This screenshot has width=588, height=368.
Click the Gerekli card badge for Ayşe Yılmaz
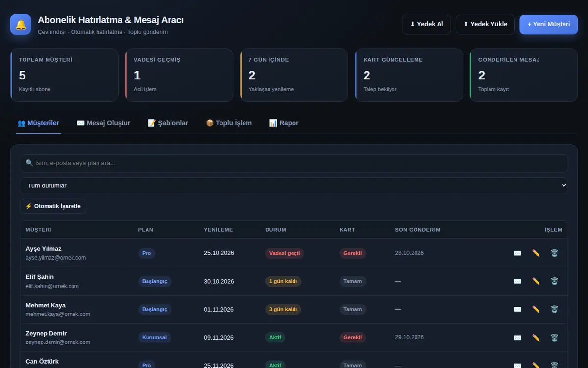(x=353, y=253)
